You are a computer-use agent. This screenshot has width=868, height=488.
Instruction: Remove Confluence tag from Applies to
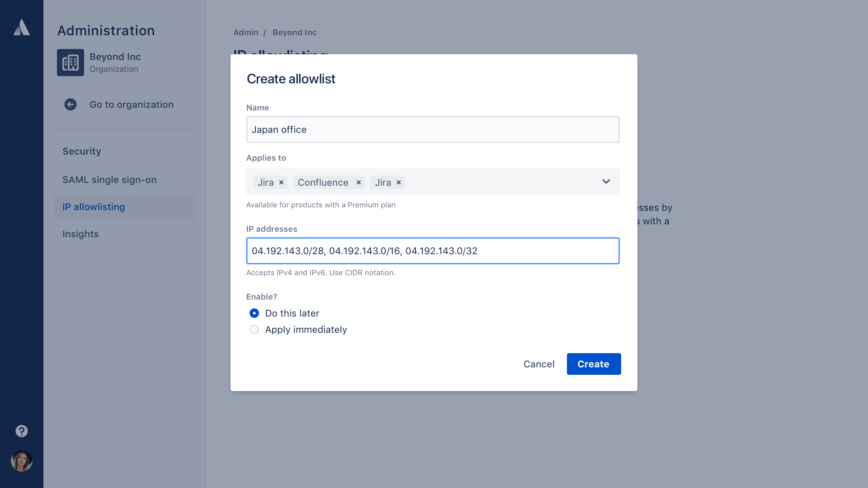[358, 182]
